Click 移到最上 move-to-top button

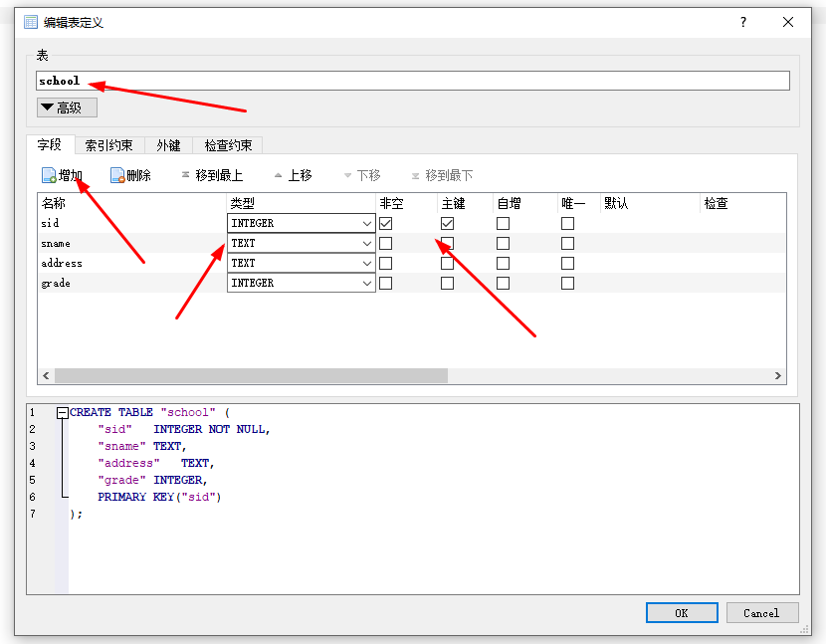point(212,175)
